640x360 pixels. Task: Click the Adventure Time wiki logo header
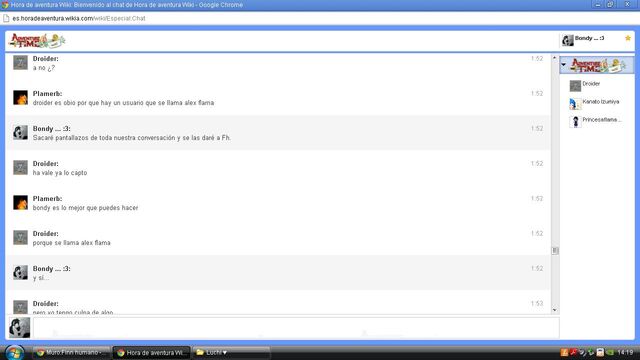tap(37, 41)
